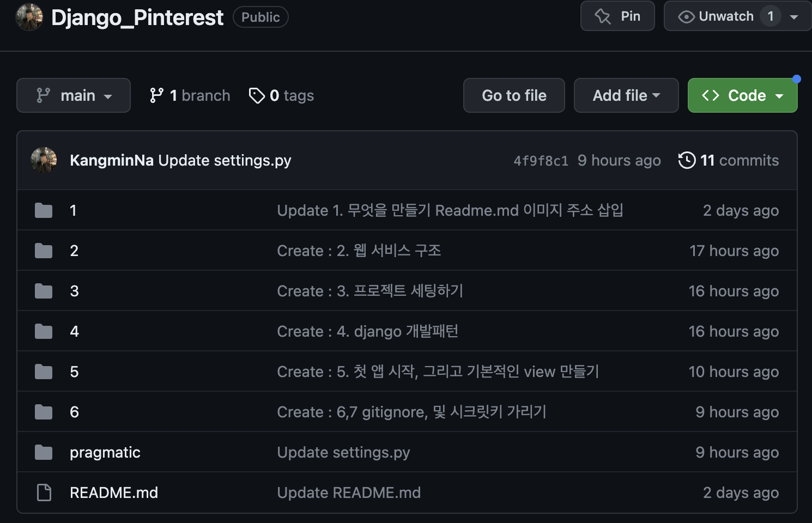Open the Django_Pinterest repository title link
Screen dimensions: 812x523
coord(137,17)
